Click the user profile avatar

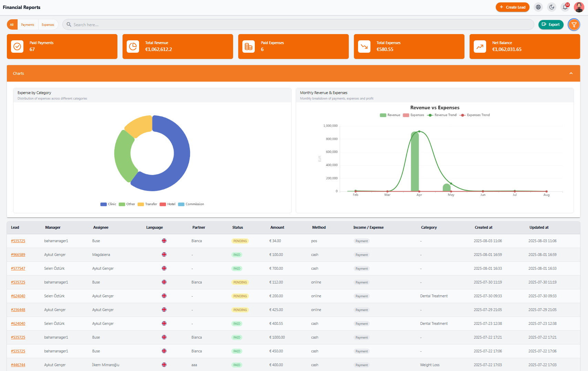[x=579, y=7]
